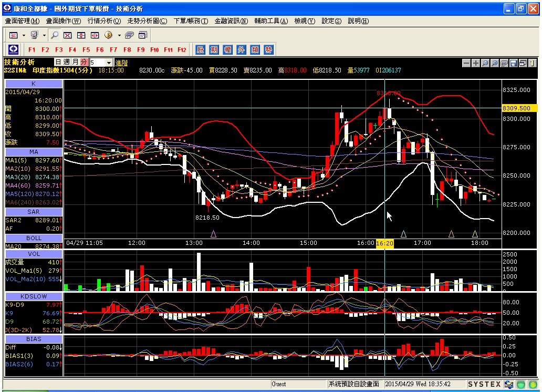
Task: Open the 下單/帳務(T) menu
Action: 191,21
